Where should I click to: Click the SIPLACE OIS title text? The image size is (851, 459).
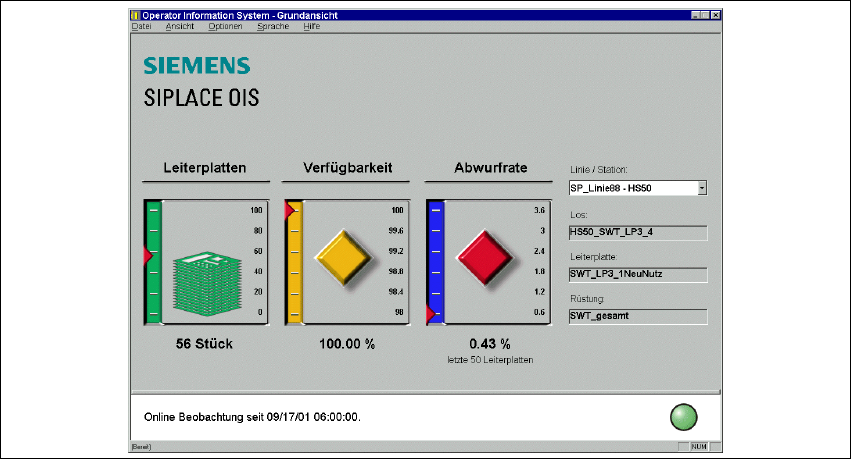click(201, 98)
